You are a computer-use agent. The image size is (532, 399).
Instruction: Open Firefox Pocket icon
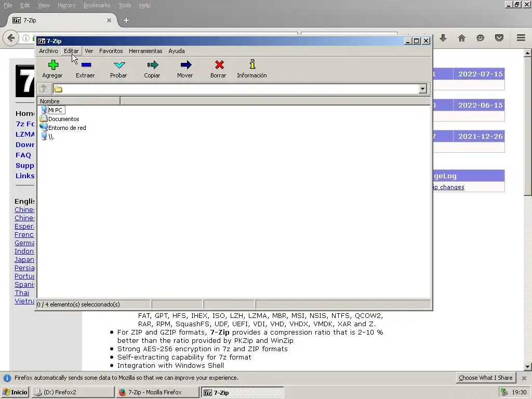click(499, 38)
